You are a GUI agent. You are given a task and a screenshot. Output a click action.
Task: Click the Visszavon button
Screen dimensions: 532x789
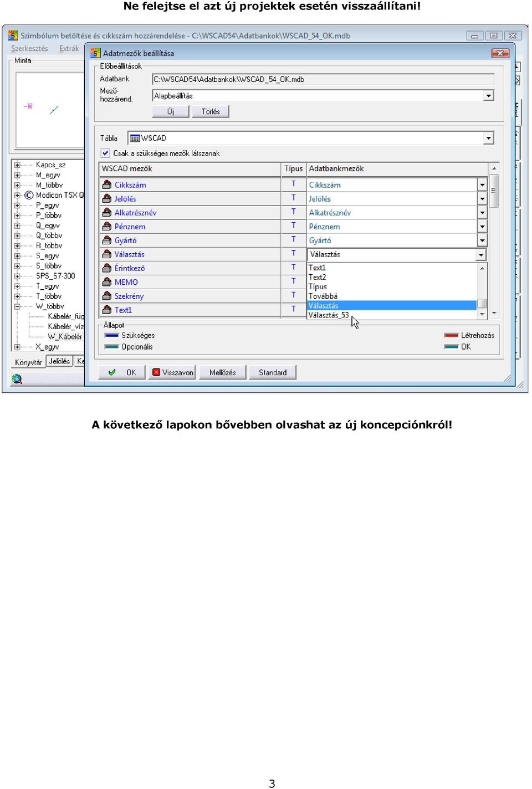[173, 372]
